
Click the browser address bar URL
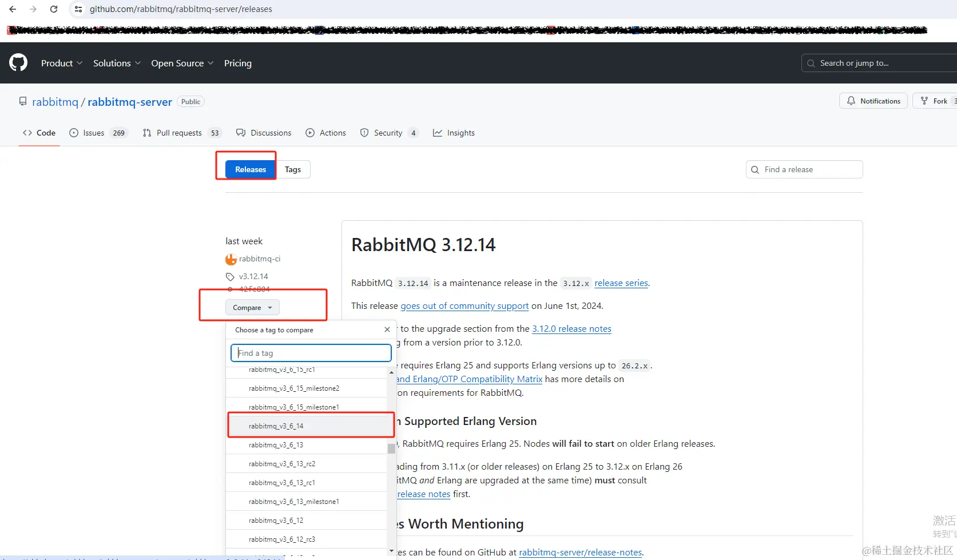(181, 9)
